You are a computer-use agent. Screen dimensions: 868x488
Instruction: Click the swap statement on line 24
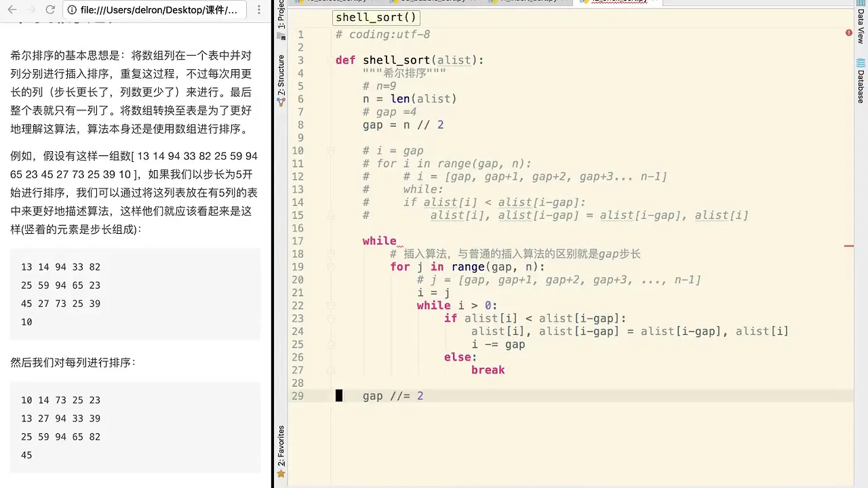pyautogui.click(x=630, y=331)
